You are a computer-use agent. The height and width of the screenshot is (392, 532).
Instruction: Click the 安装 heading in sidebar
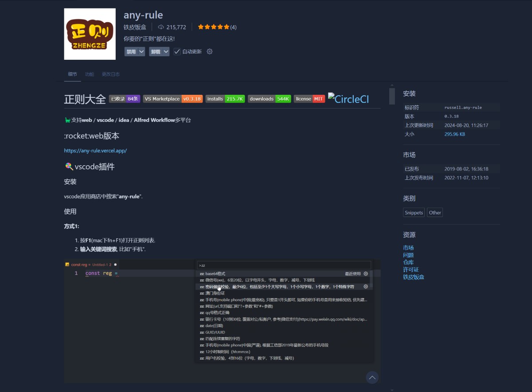pos(409,93)
